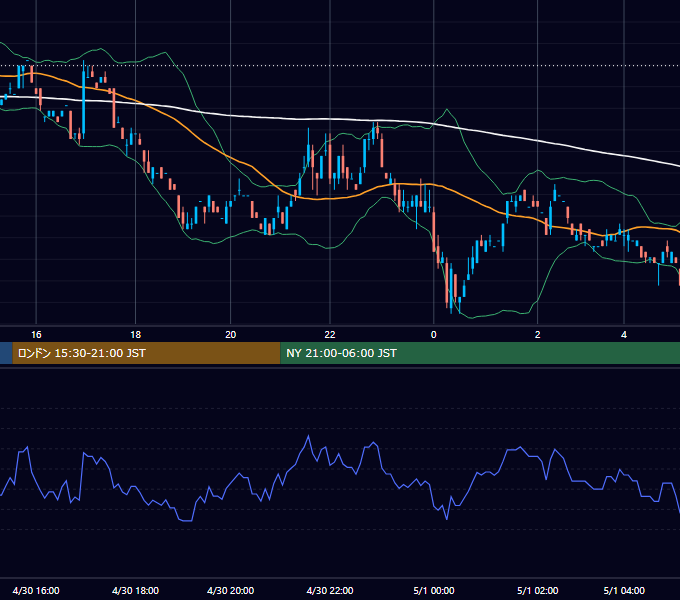Click the 0 hour label on price chart axis
680x600 pixels.
click(x=433, y=334)
